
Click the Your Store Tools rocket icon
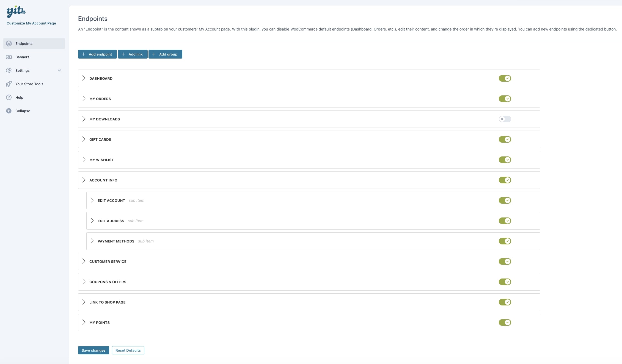click(x=9, y=84)
